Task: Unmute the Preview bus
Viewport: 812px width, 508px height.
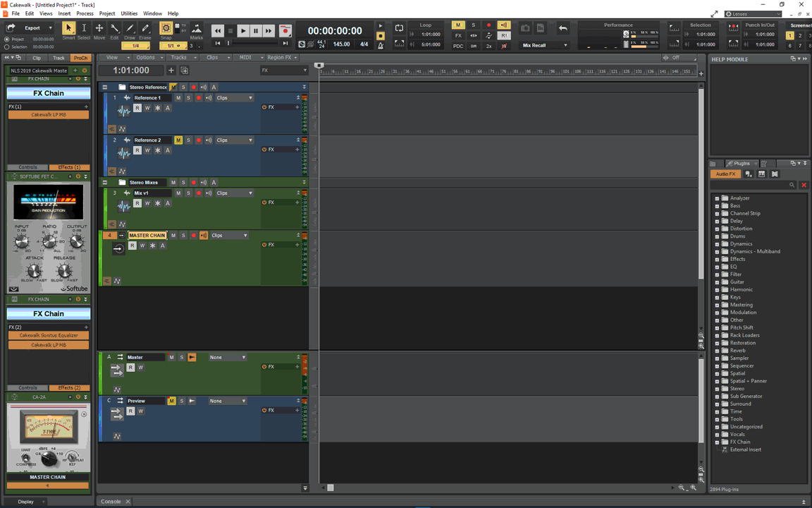Action: [171, 401]
